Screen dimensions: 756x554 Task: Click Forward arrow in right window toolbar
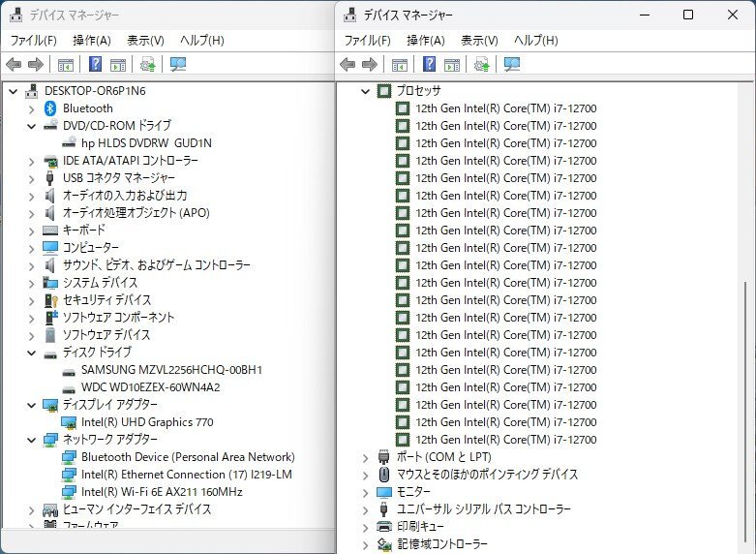370,64
